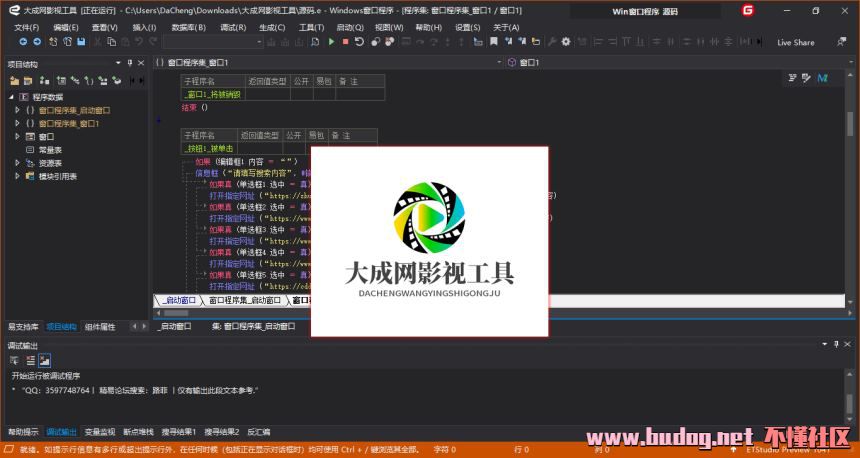Switch to 组件属性 panel tab
Screen dimensions: 860x458
[x=100, y=326]
